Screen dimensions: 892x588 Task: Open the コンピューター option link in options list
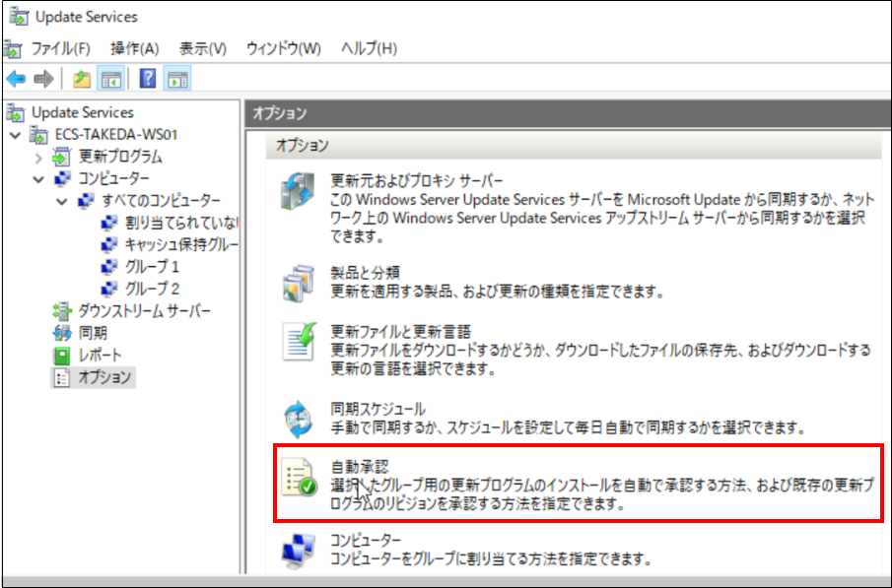[366, 540]
